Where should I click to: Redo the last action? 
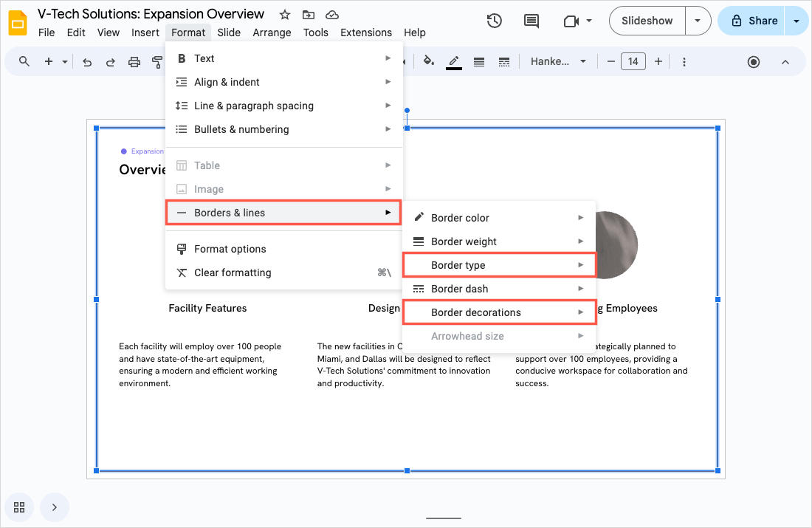[x=110, y=62]
